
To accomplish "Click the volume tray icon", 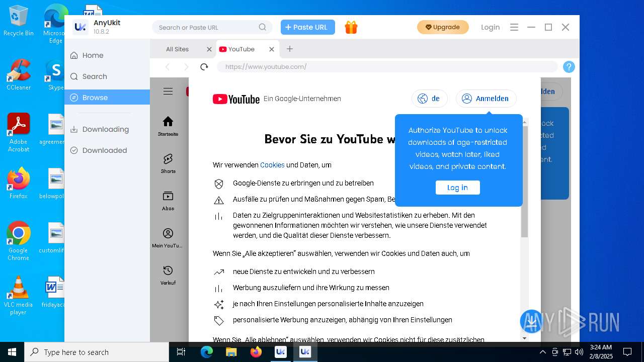I will [579, 352].
